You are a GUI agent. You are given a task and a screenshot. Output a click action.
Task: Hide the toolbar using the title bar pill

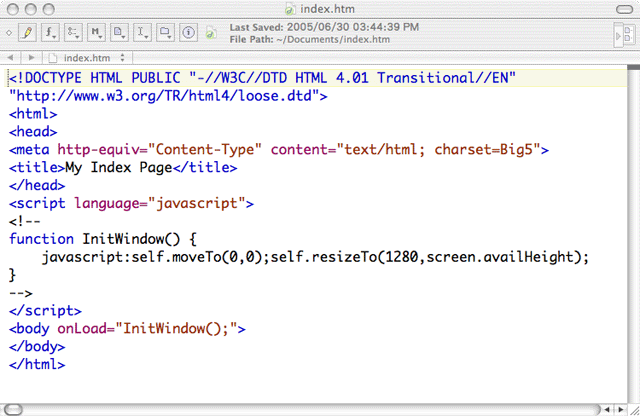[624, 9]
